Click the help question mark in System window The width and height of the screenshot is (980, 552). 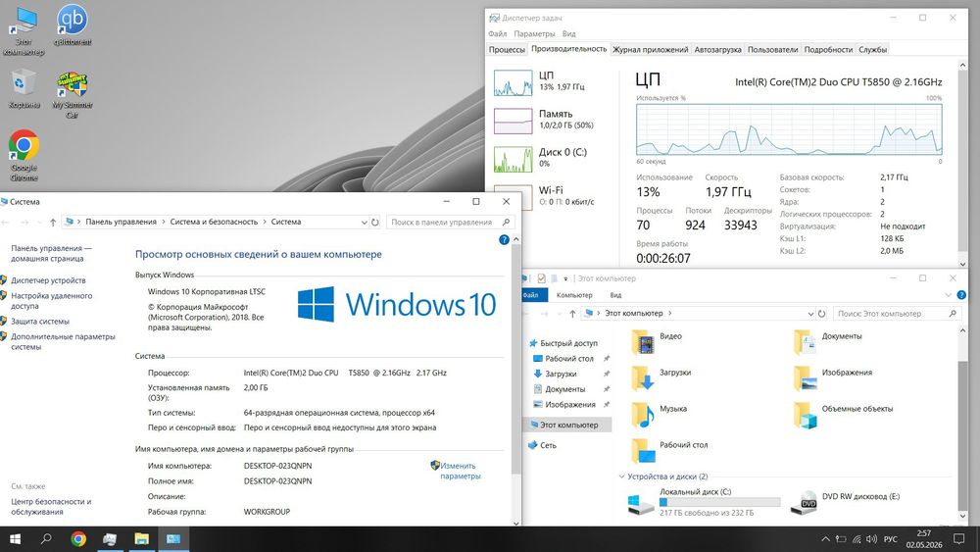point(504,240)
